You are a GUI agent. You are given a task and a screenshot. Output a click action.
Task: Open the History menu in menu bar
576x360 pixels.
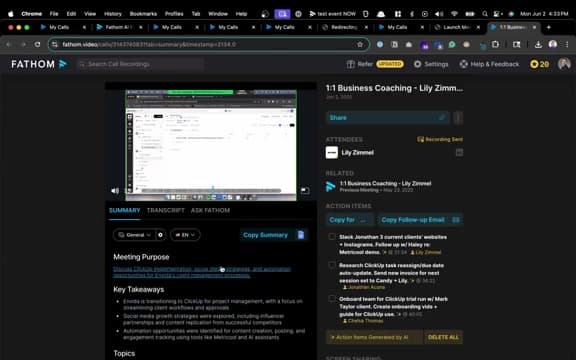(113, 14)
